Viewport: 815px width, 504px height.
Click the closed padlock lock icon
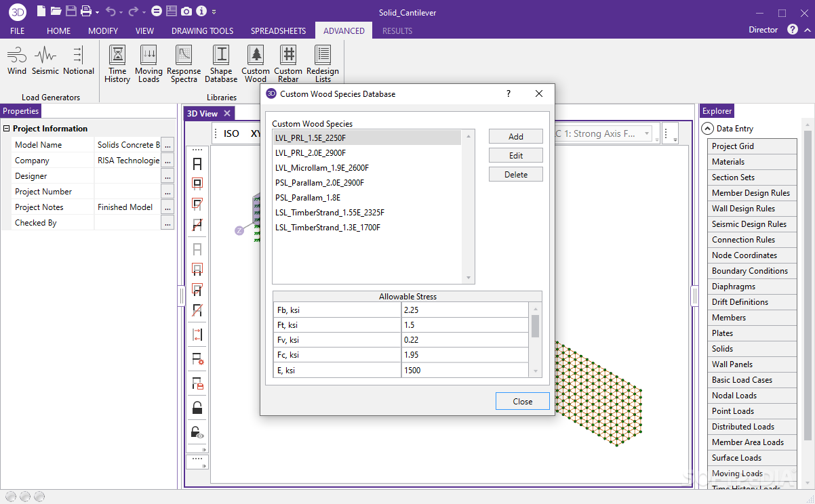coord(197,408)
